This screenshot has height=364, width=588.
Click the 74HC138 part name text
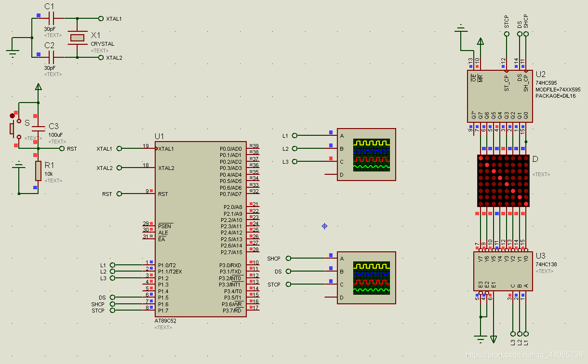pyautogui.click(x=545, y=264)
